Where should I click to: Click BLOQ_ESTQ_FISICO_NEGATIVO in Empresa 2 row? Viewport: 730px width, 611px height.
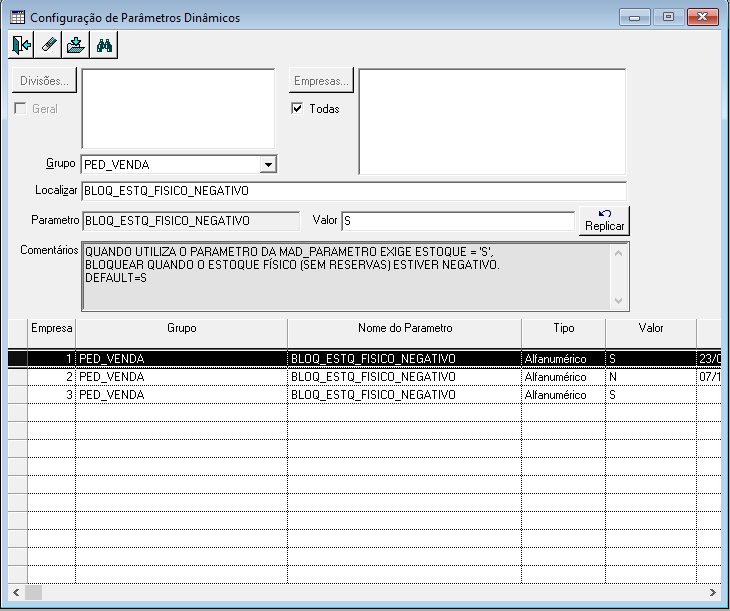373,377
